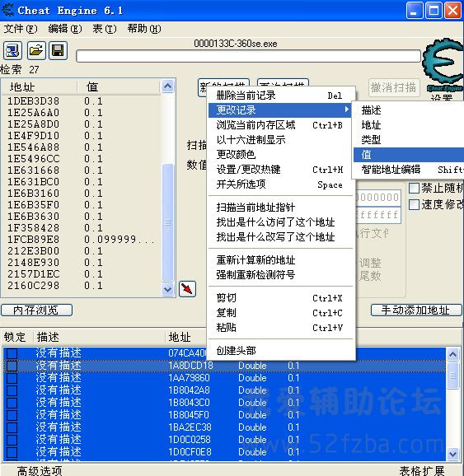Click the red arrow add-to-list icon
464x476 pixels.
pos(187,289)
